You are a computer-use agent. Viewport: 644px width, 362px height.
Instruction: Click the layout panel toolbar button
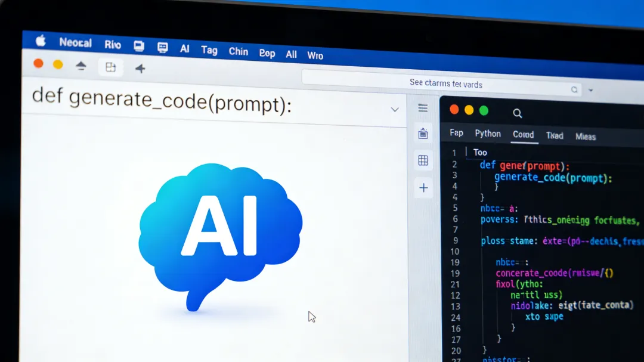click(110, 67)
